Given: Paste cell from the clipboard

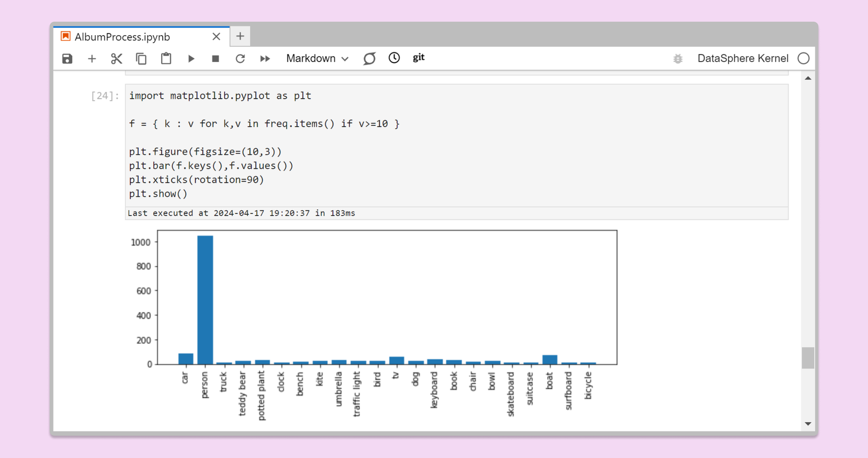Looking at the screenshot, I should coord(166,58).
